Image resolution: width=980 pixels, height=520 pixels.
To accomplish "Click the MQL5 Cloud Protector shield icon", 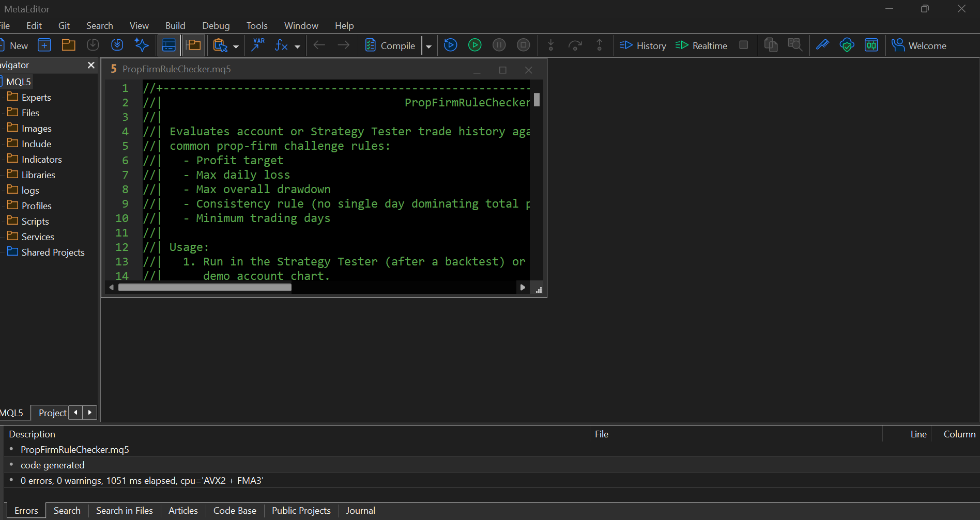I will (847, 45).
